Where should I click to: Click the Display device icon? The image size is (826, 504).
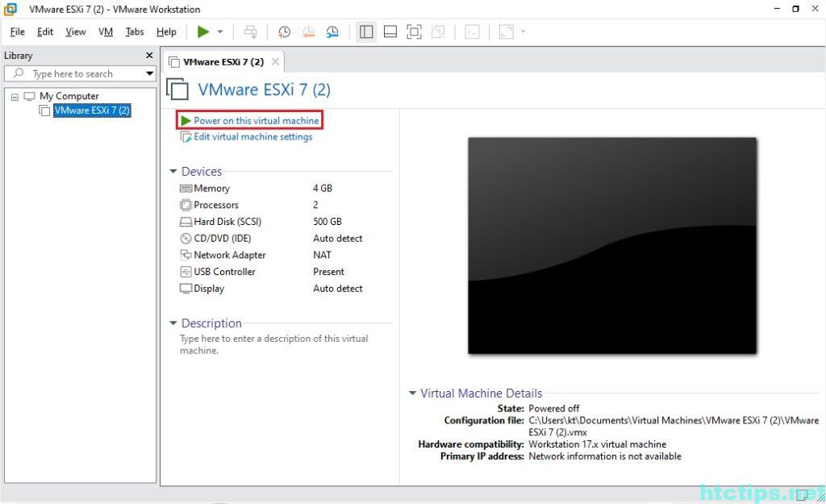186,289
